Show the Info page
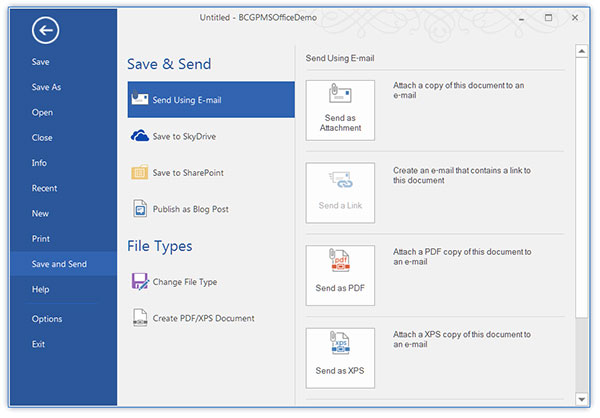The width and height of the screenshot is (600, 418). pyautogui.click(x=39, y=163)
